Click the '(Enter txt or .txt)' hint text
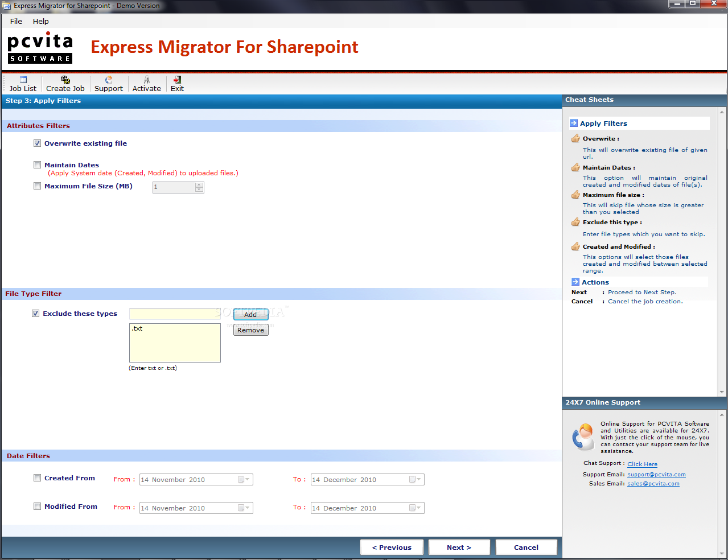The image size is (728, 560). tap(153, 368)
